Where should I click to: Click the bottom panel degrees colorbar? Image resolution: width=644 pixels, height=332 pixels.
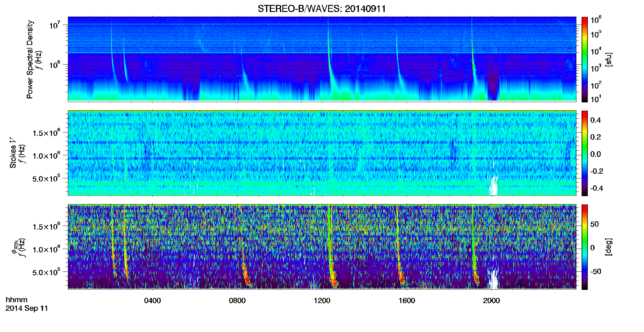(x=584, y=247)
